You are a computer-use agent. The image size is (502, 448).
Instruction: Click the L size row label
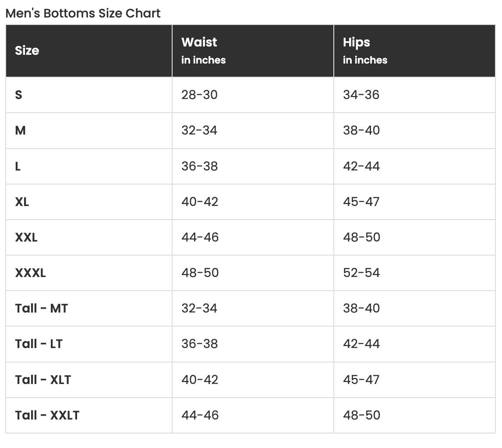[18, 166]
